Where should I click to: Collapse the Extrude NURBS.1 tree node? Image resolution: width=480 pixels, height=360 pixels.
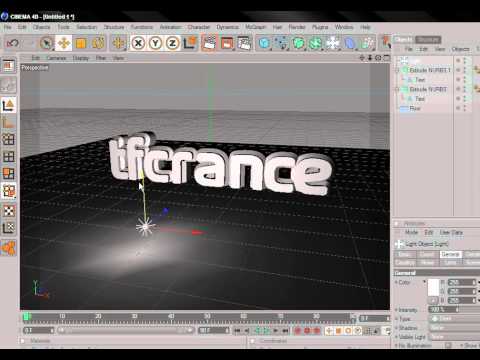(x=397, y=70)
